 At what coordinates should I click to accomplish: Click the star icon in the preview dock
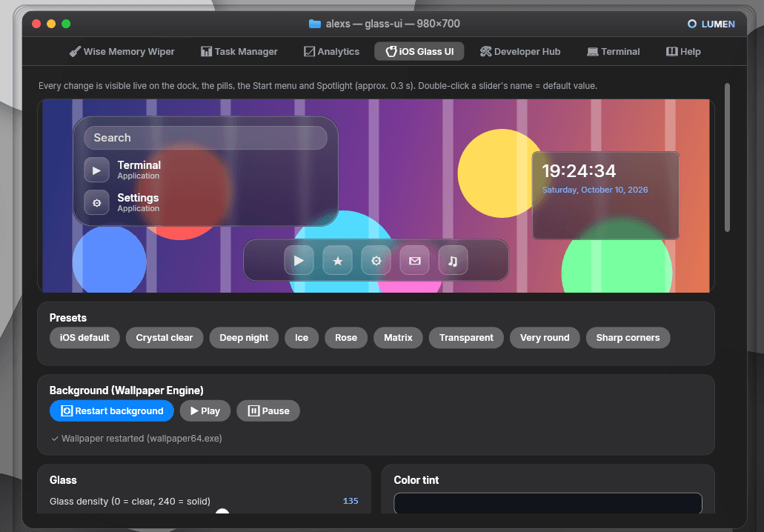coord(337,261)
